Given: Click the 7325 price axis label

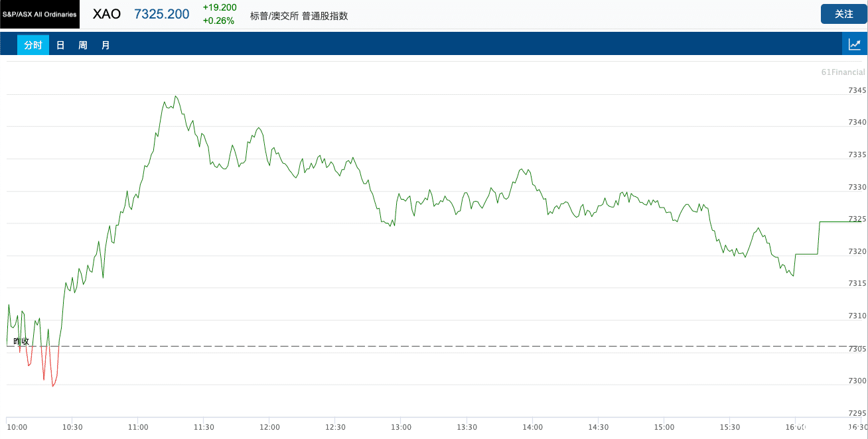Looking at the screenshot, I should [857, 219].
